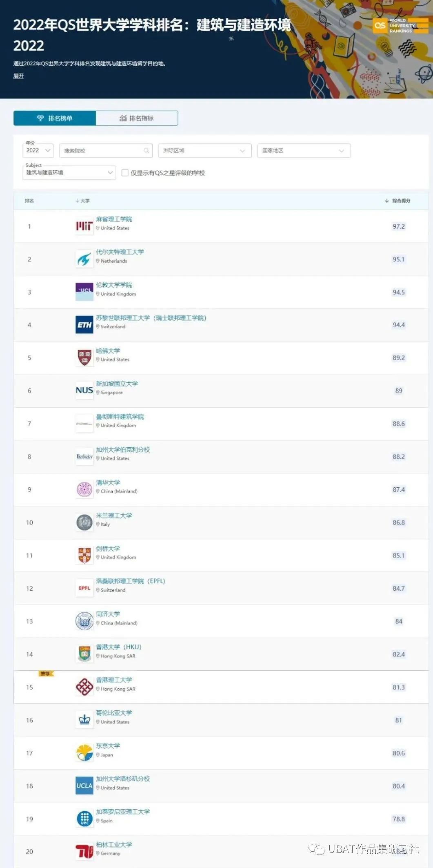This screenshot has width=433, height=868.
Task: Click the EPFL logo icon
Action: 84,588
